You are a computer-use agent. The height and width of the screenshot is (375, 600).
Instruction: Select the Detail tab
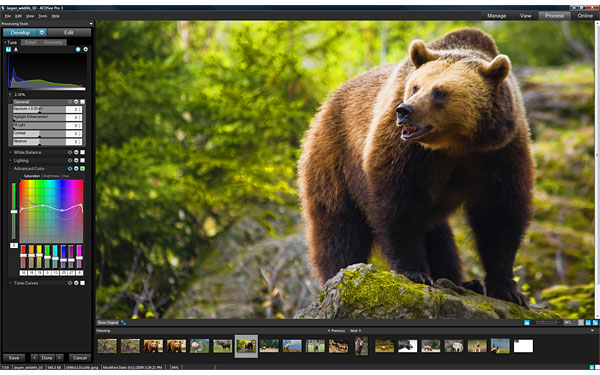pyautogui.click(x=30, y=42)
